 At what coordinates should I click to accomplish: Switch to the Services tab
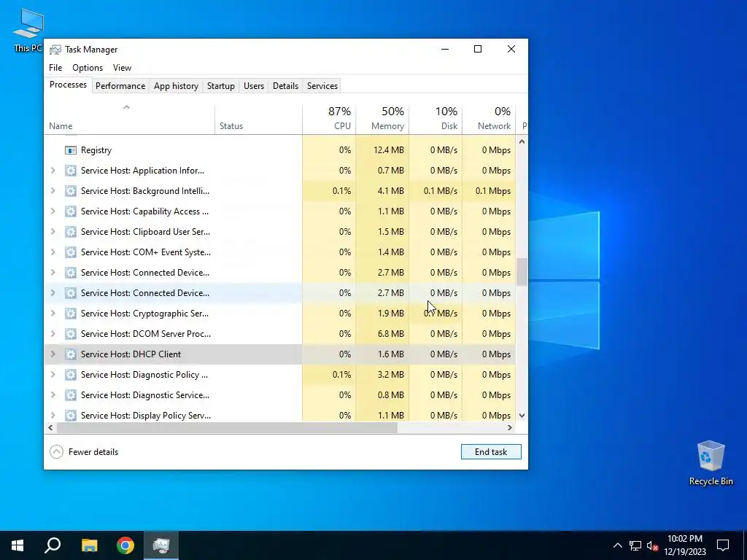[322, 86]
